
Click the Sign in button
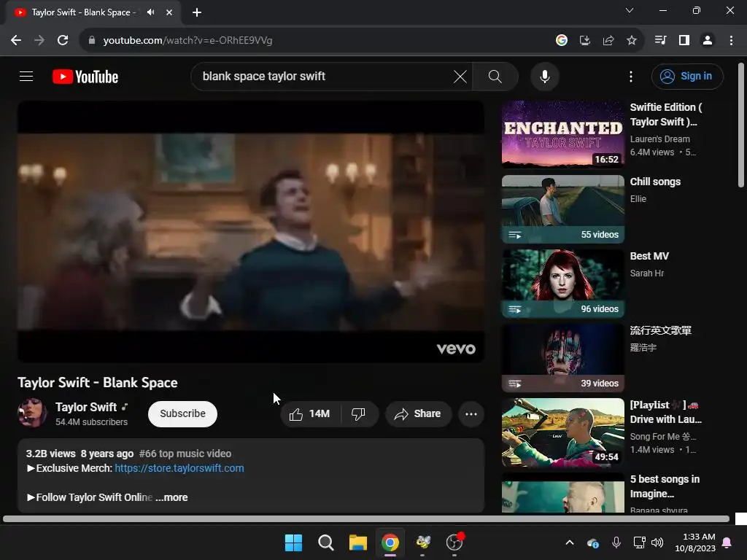687,76
